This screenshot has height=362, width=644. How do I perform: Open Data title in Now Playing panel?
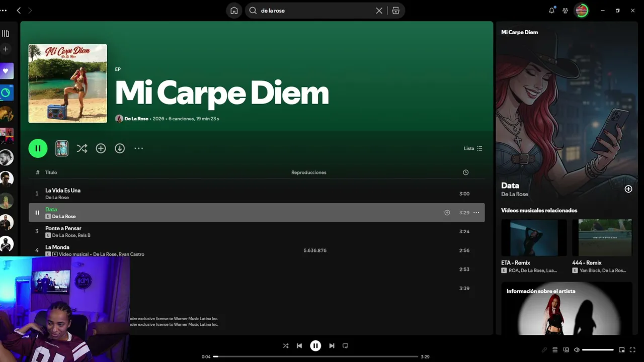coord(510,186)
